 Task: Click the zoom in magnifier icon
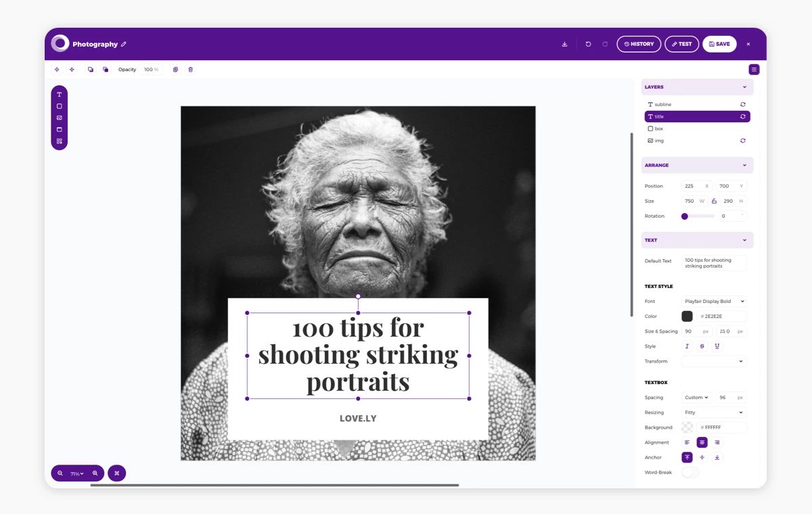click(95, 473)
